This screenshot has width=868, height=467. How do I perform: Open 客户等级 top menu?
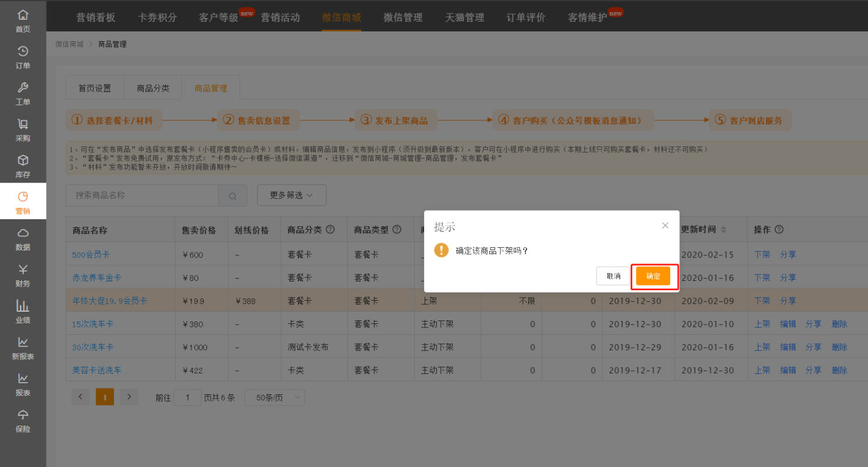pos(219,17)
